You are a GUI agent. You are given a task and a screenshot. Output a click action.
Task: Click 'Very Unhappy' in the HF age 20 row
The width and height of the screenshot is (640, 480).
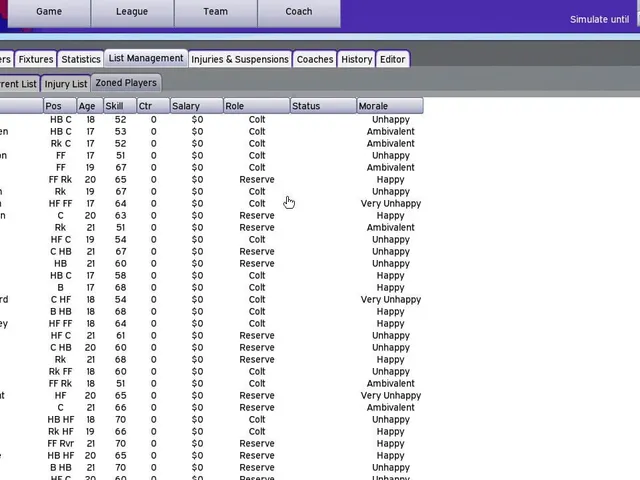(x=391, y=396)
